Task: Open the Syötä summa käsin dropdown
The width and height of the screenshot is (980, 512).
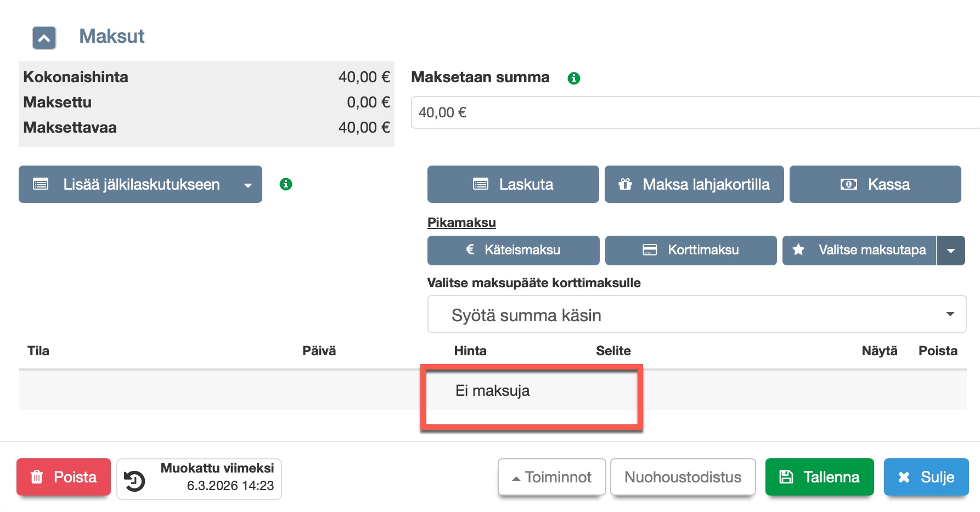Action: point(696,315)
